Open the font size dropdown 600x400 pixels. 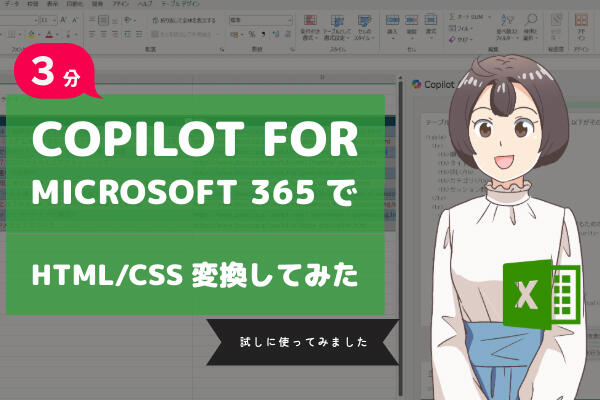[54, 20]
